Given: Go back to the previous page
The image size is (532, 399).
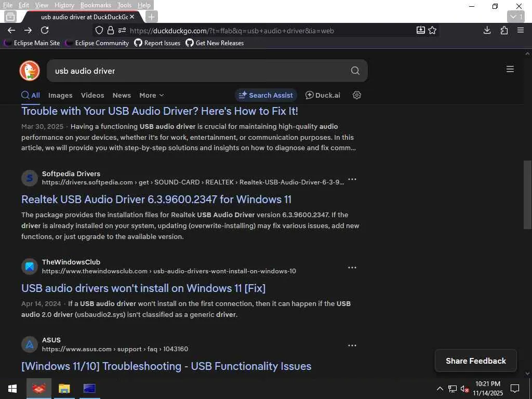Looking at the screenshot, I should [11, 31].
